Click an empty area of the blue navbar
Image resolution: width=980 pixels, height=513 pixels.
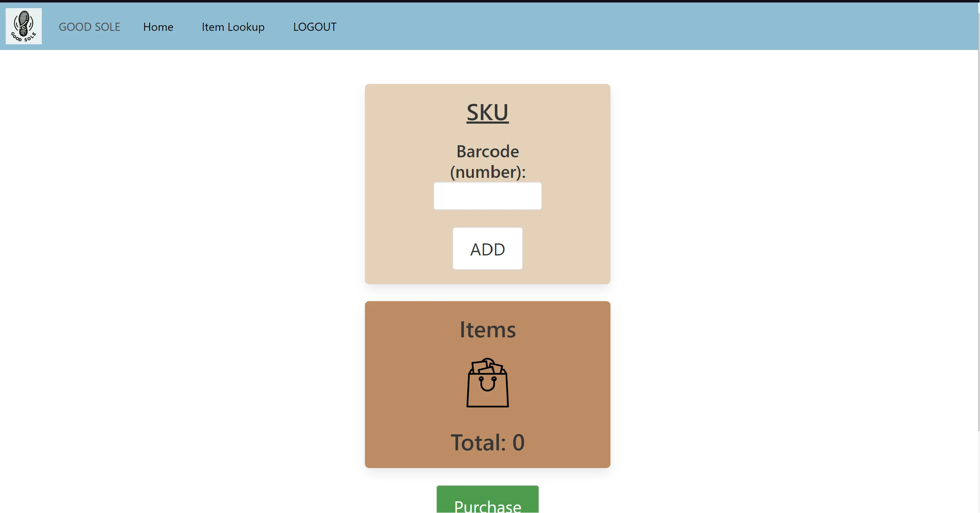(647, 27)
